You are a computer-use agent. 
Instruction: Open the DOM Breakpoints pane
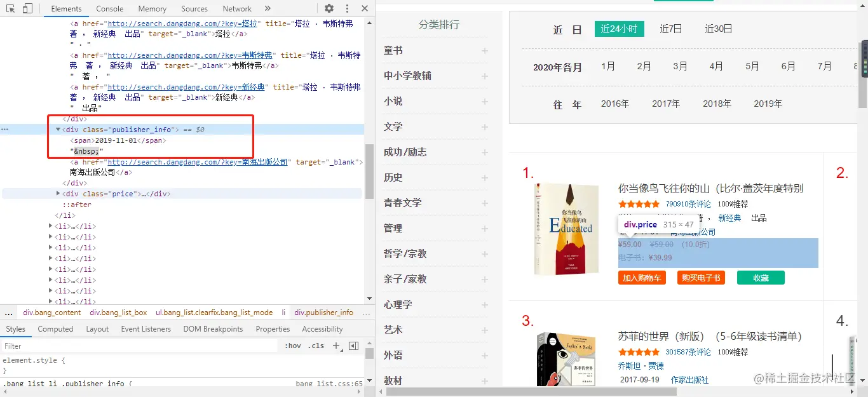(213, 329)
